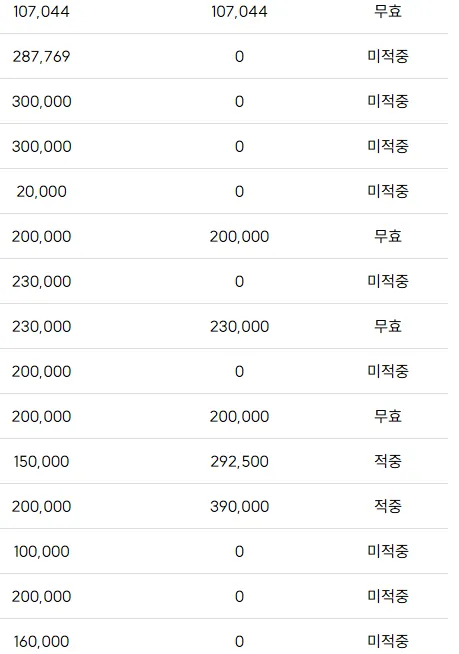The height and width of the screenshot is (654, 459).
Task: Click the 150,000 bet amount
Action: point(41,461)
